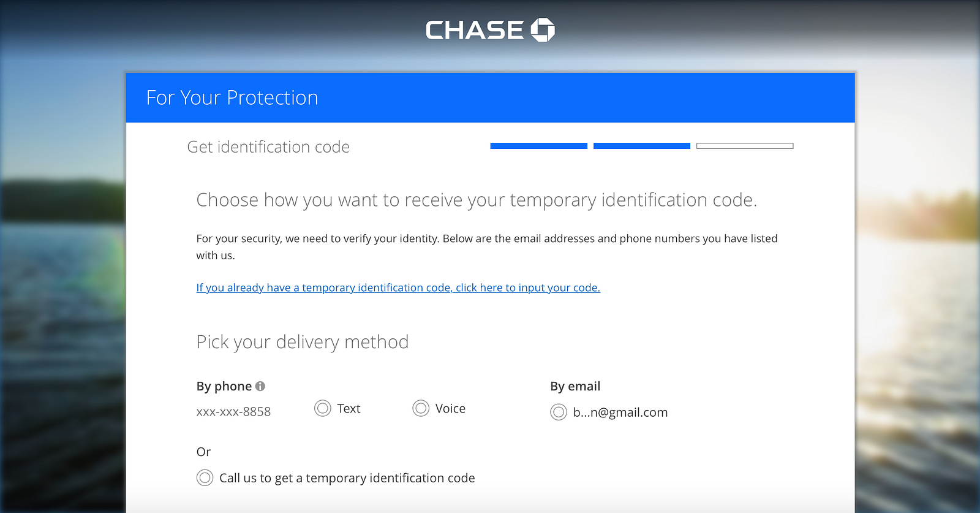980x513 pixels.
Task: Click the Chase octagon logo icon
Action: point(542,30)
